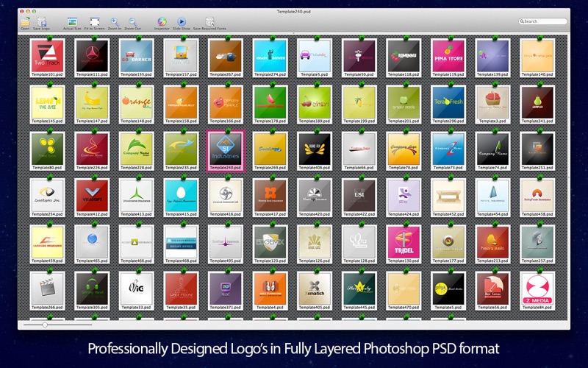Viewport: 588px width, 368px height.
Task: Click thumbnail Template80.psd
Action: coord(47,149)
